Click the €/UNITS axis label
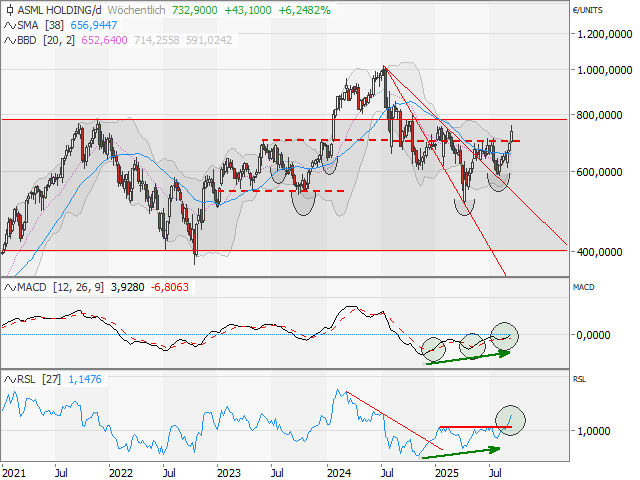 [x=587, y=10]
